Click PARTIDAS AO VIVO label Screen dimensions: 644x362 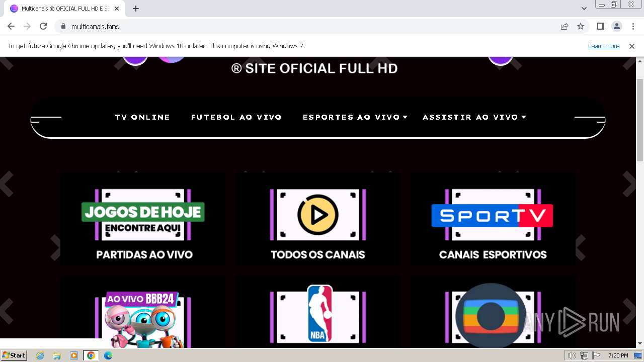pos(144,254)
